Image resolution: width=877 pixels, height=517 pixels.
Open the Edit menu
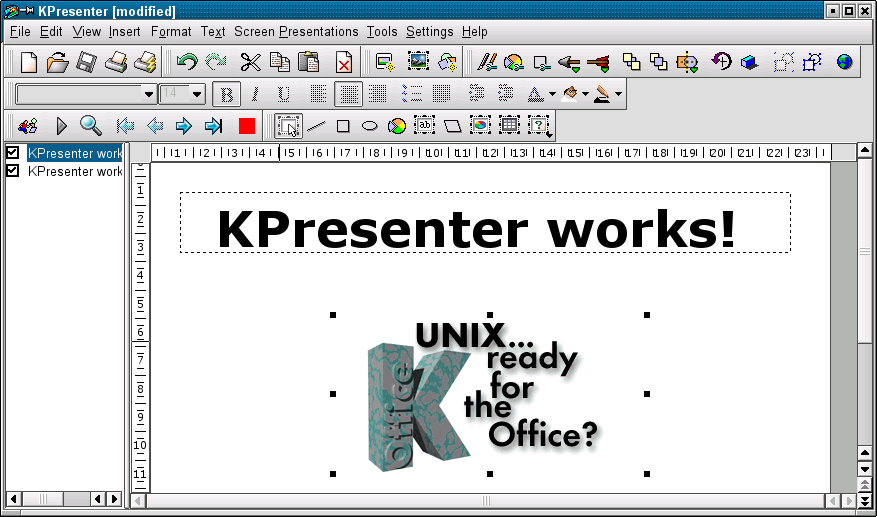click(x=51, y=32)
